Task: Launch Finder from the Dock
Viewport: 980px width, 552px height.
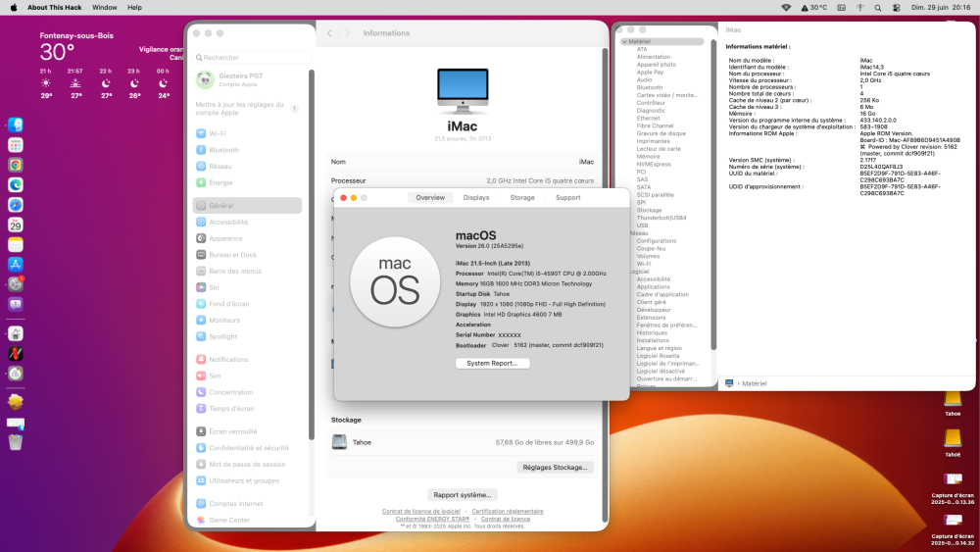Action: coord(16,125)
